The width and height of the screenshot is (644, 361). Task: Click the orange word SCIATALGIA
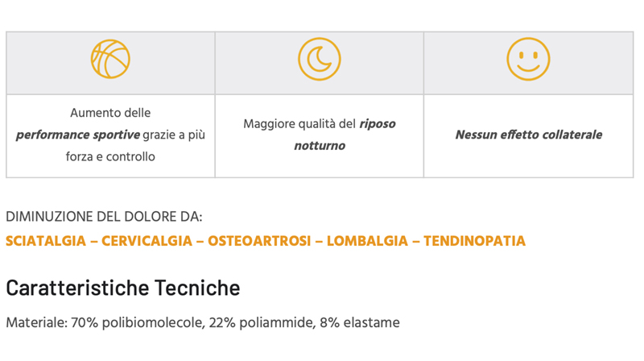point(46,241)
